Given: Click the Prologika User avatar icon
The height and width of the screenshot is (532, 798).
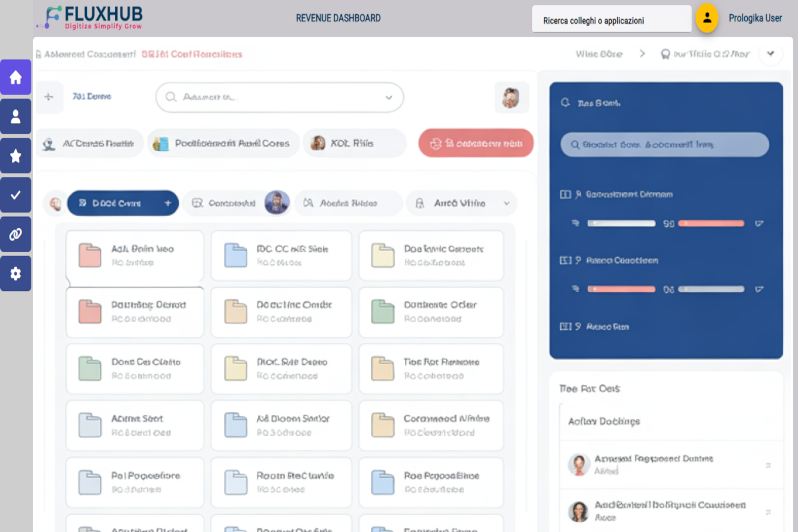Looking at the screenshot, I should coord(707,18).
